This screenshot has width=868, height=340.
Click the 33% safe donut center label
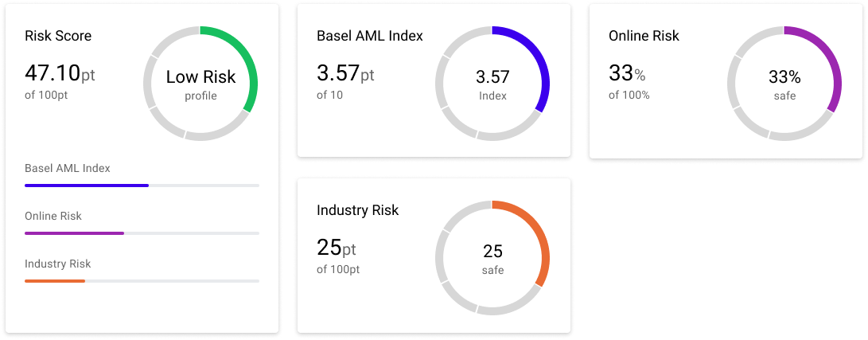(x=784, y=84)
